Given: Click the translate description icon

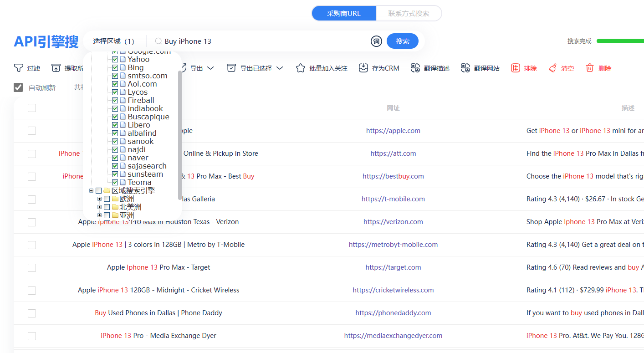Looking at the screenshot, I should (415, 68).
